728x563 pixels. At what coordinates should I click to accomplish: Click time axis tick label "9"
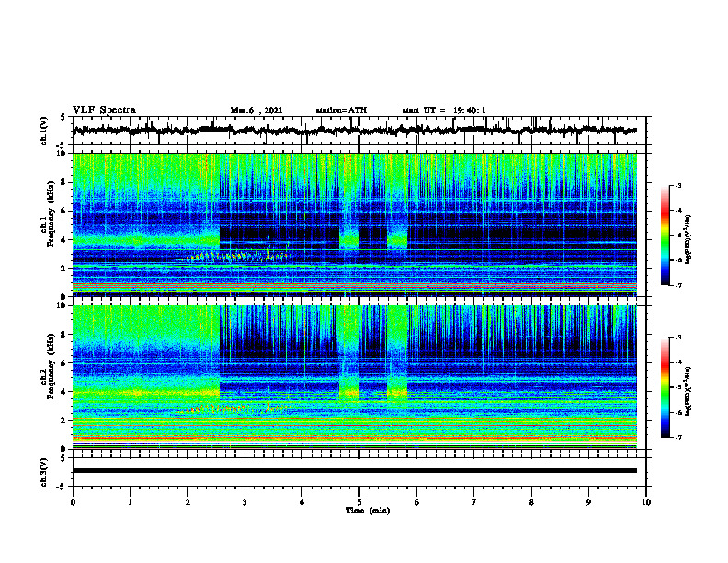tap(588, 502)
